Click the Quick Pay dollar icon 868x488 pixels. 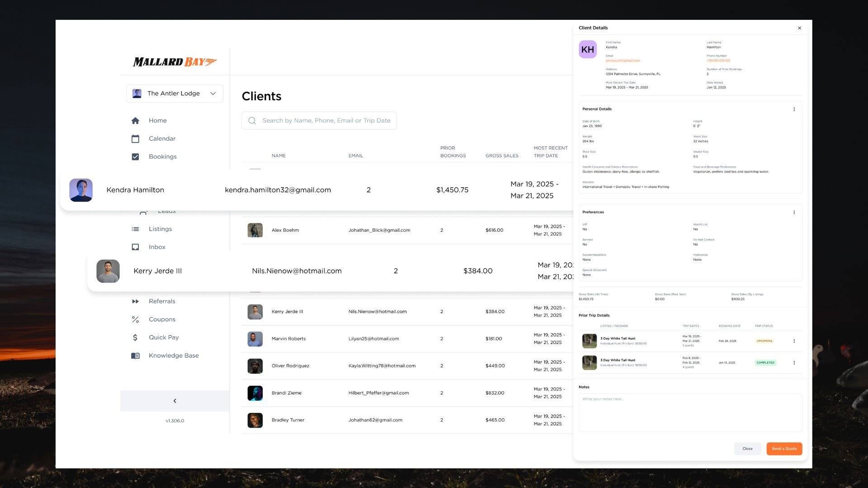click(x=135, y=338)
